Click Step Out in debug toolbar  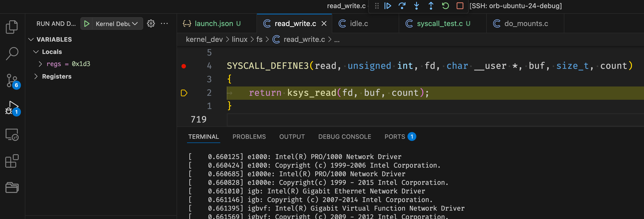[x=431, y=6]
